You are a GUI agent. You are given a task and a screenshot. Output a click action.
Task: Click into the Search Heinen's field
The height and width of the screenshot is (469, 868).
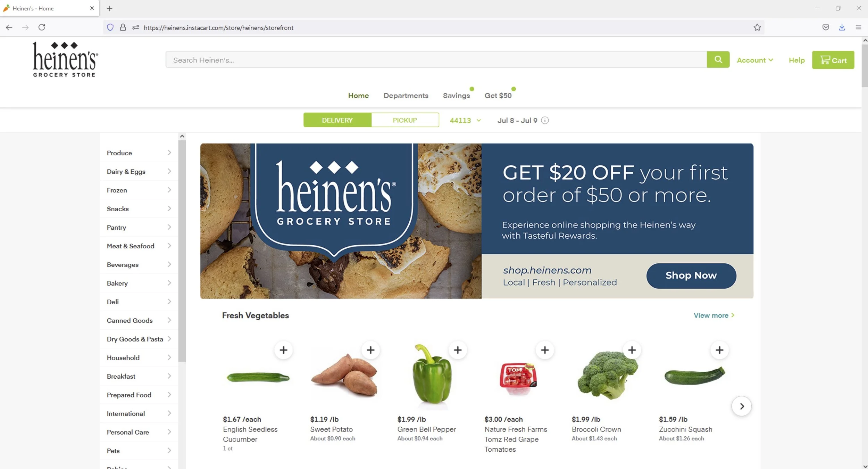point(436,60)
